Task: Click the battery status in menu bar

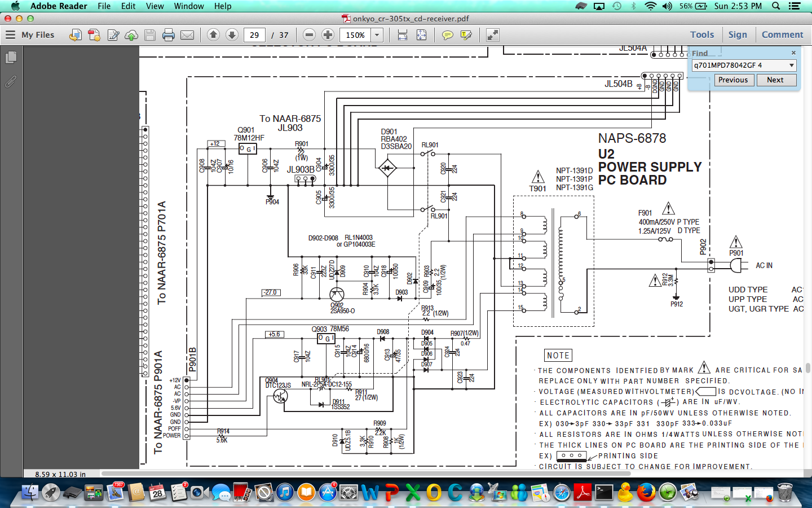Action: click(x=694, y=6)
